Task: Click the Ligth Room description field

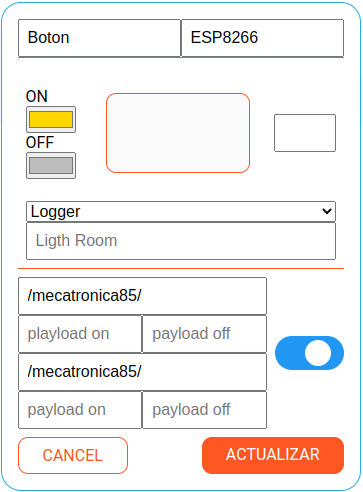Action: pos(181,241)
